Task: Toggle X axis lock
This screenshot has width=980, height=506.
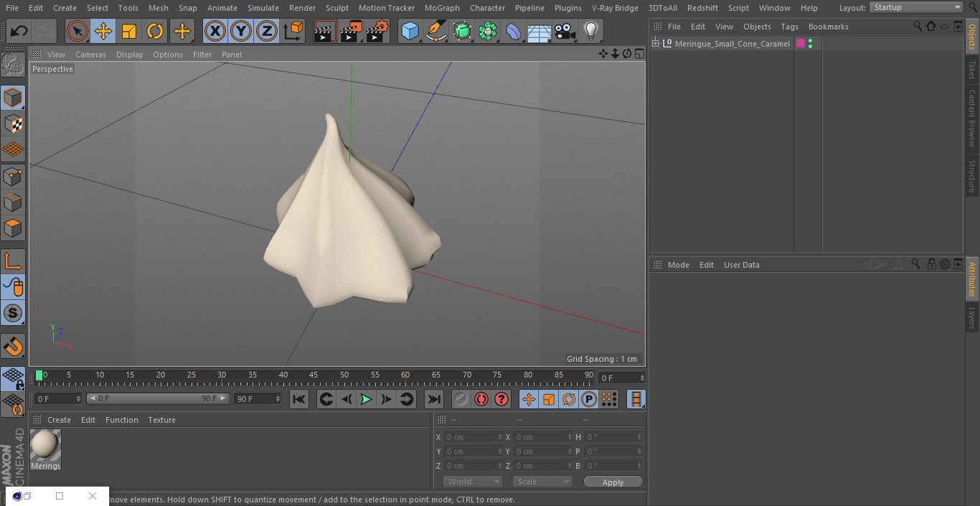Action: (215, 32)
